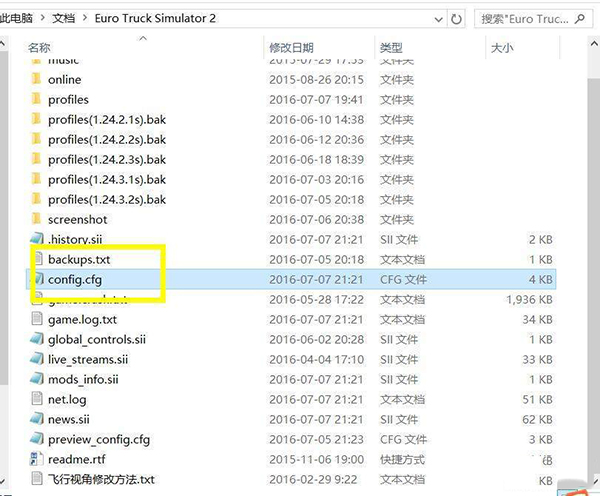Image resolution: width=600 pixels, height=496 pixels.
Task: Click the 快捷方式 type of readme.rtf
Action: [403, 459]
